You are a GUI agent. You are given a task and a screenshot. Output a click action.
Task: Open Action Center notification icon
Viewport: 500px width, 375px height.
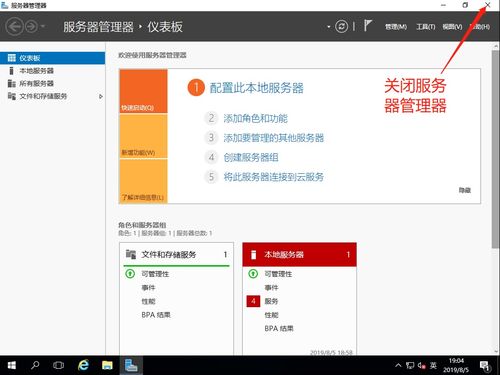(x=485, y=366)
